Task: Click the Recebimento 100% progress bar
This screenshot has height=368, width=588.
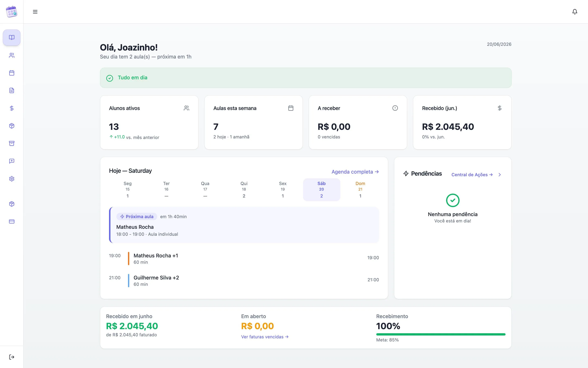Action: click(x=441, y=334)
